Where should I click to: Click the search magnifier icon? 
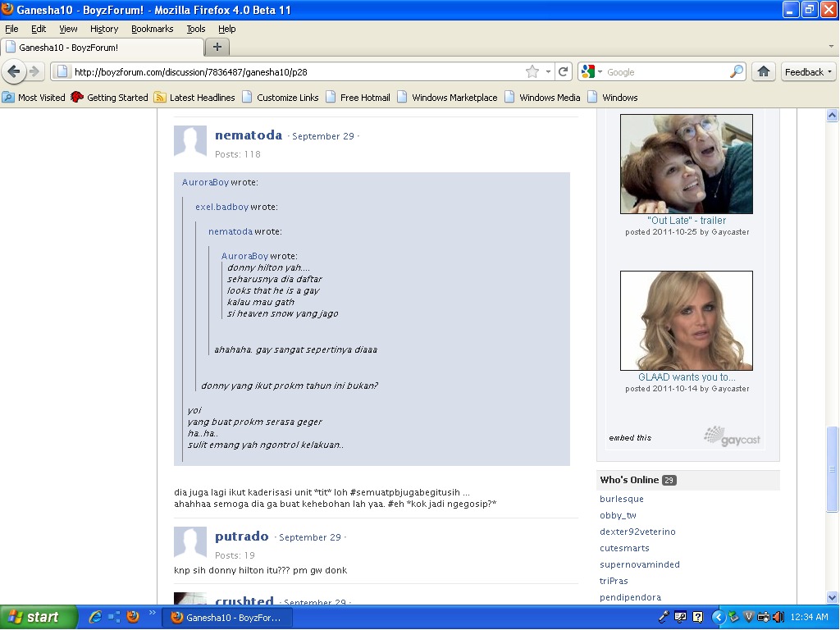(x=737, y=71)
